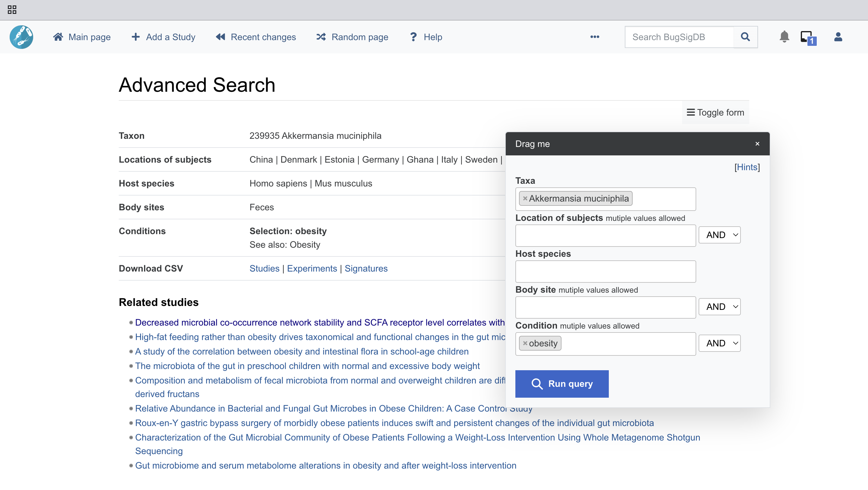The image size is (868, 490).
Task: Close the Drag me panel
Action: pos(757,144)
